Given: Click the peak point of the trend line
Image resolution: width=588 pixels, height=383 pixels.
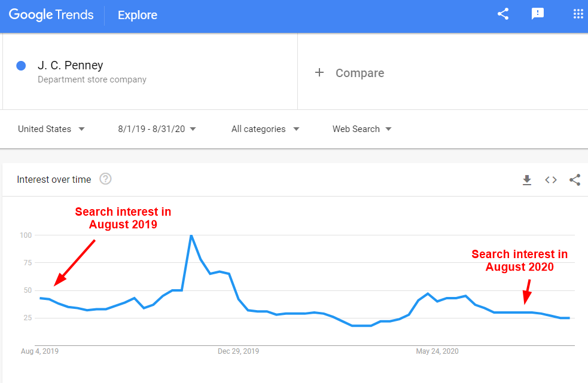Looking at the screenshot, I should pyautogui.click(x=191, y=235).
